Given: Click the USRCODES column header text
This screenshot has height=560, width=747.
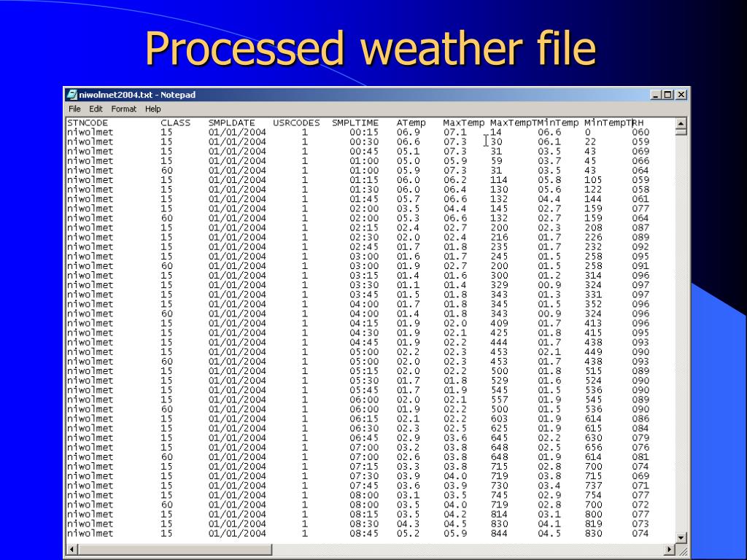Looking at the screenshot, I should coord(296,122).
